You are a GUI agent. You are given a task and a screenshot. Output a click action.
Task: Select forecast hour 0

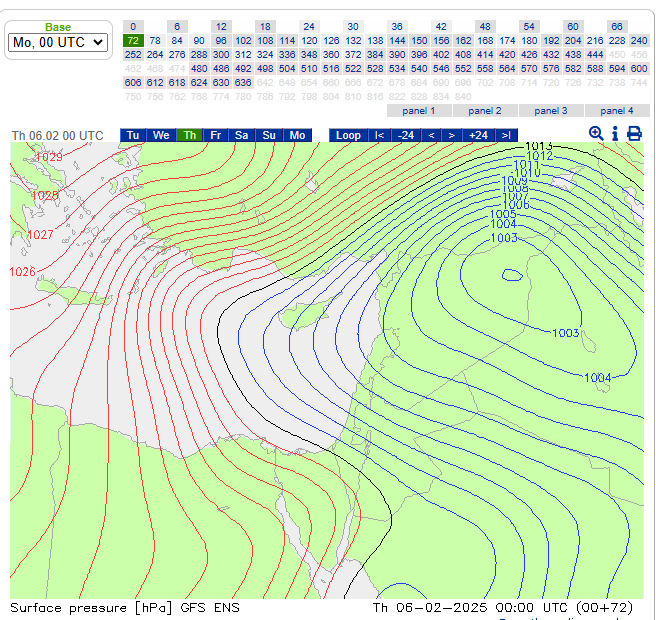click(132, 26)
